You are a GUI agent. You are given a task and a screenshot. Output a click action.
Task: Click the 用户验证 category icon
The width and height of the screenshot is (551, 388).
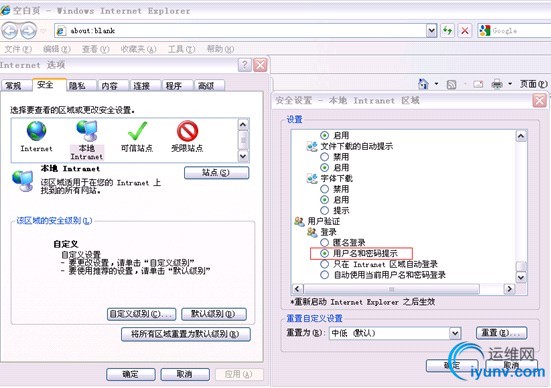(299, 221)
